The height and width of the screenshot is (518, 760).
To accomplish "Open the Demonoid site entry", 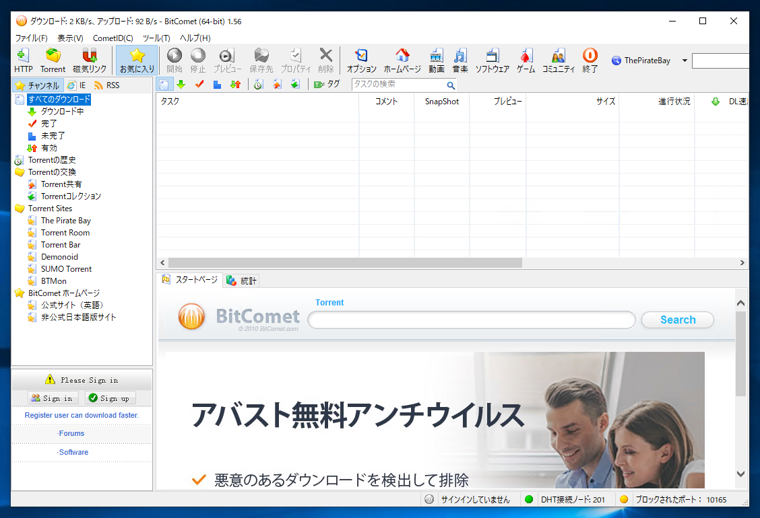I will (60, 257).
